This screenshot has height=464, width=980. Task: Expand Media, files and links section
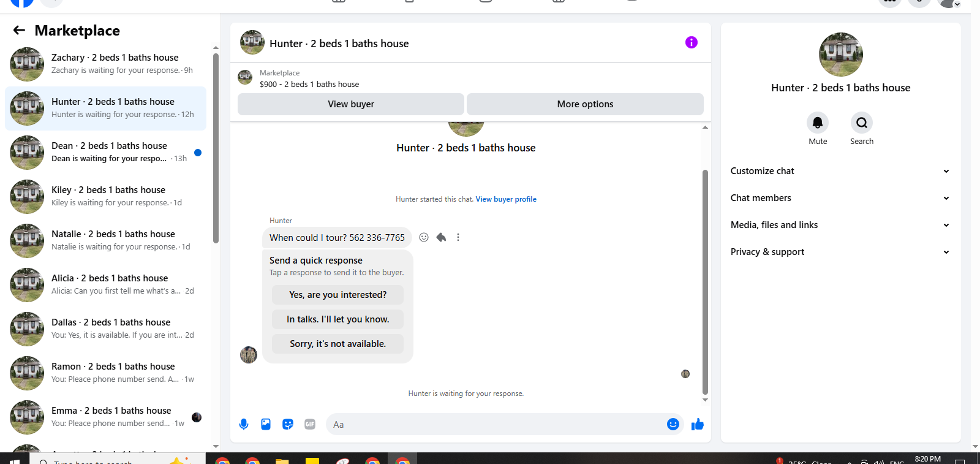coord(840,225)
